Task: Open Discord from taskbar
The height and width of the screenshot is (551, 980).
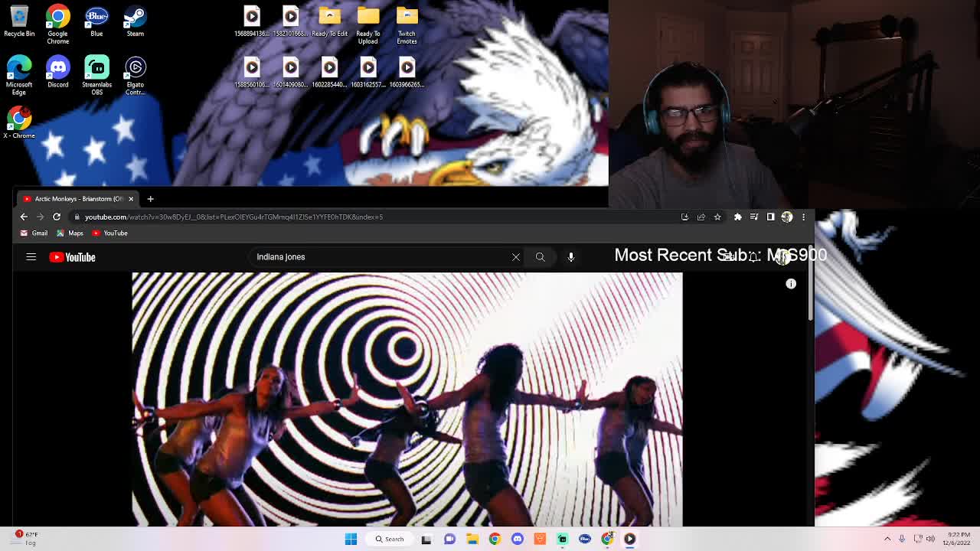Action: pos(518,539)
